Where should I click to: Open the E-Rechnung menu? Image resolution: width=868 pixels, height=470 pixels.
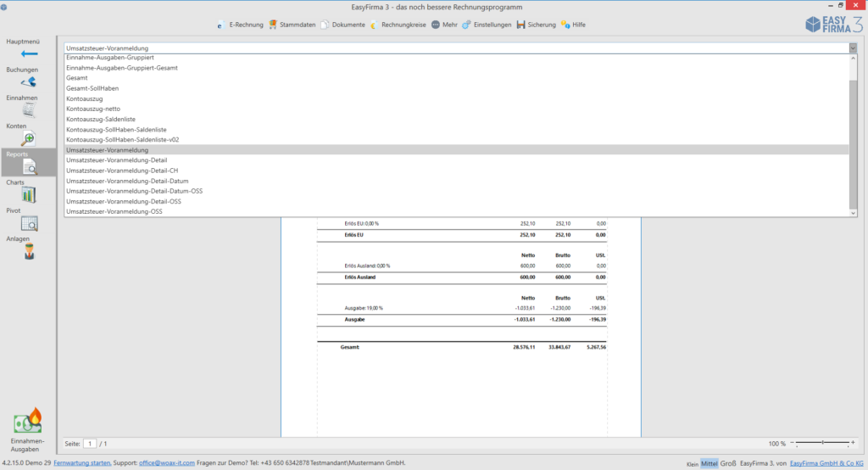click(x=247, y=25)
